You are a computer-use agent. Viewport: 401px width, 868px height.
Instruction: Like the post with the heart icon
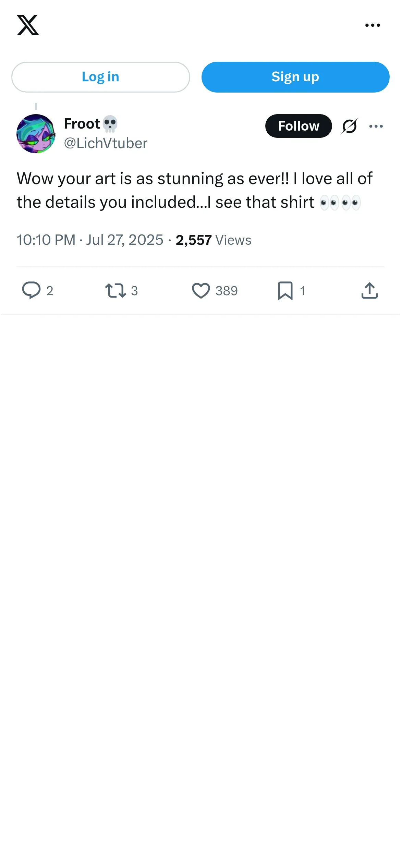coord(201,290)
